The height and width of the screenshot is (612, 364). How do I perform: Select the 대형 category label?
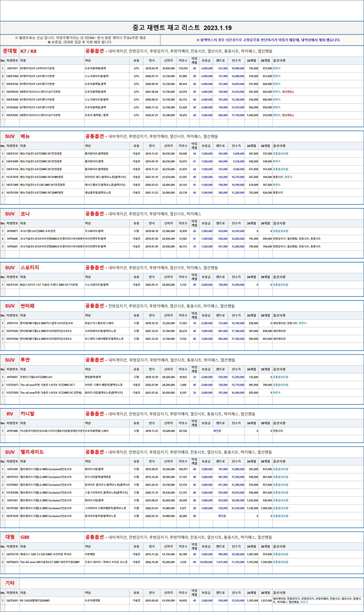tap(10, 537)
